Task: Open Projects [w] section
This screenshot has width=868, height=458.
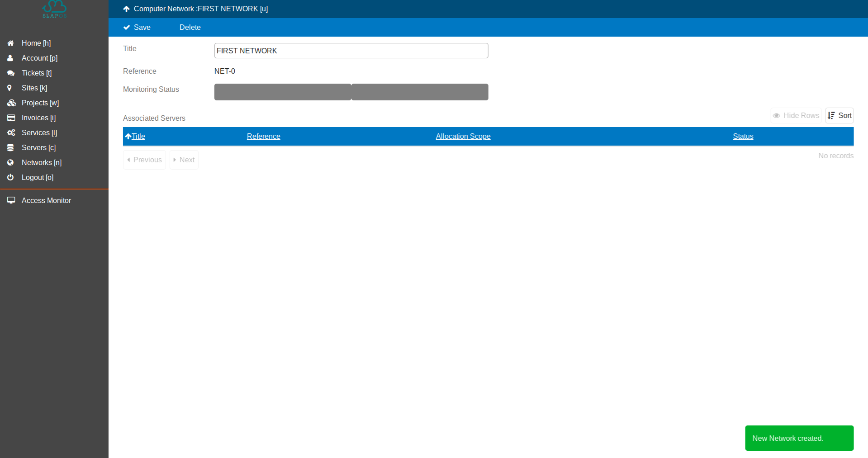Action: point(40,103)
